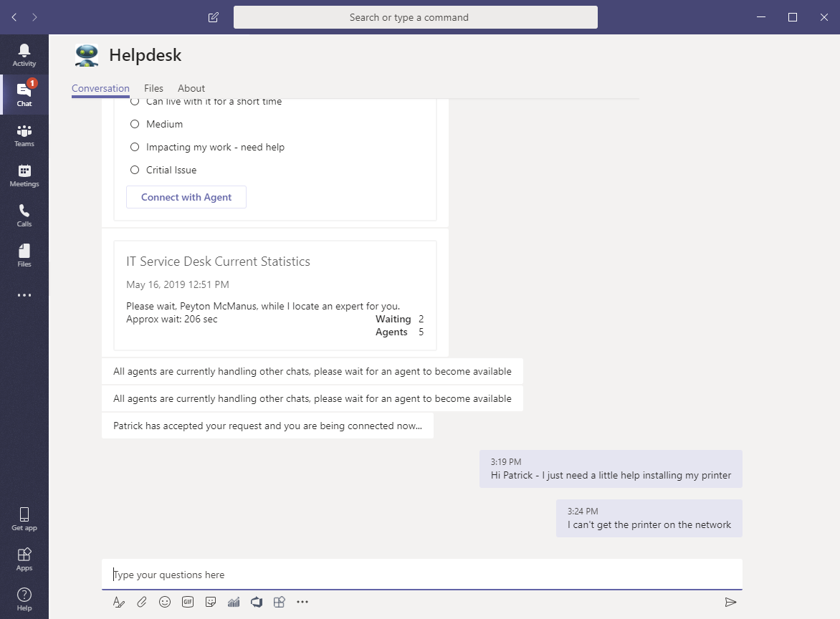Open the emoji picker
Screen dimensions: 840x619
(x=164, y=602)
